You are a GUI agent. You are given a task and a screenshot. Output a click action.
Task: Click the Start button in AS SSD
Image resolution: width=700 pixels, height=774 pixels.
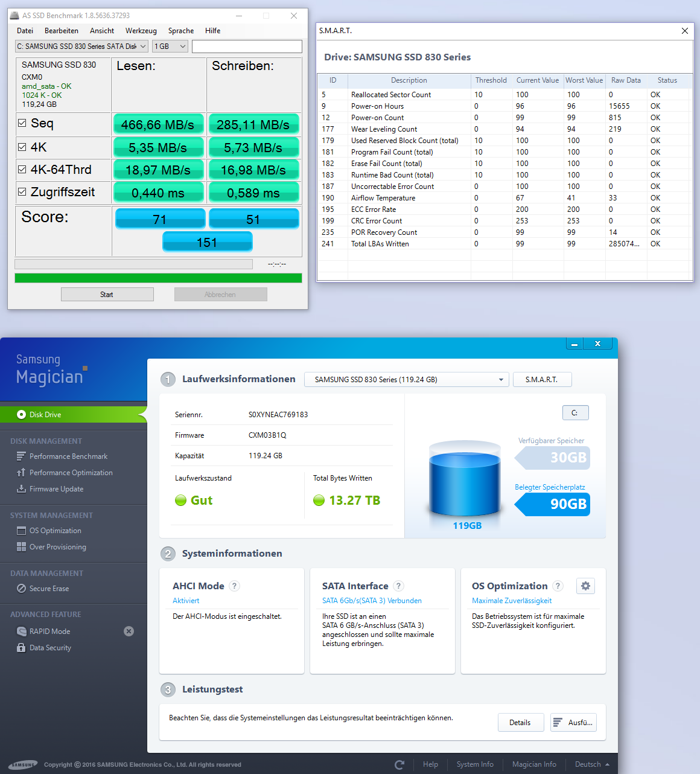[107, 294]
